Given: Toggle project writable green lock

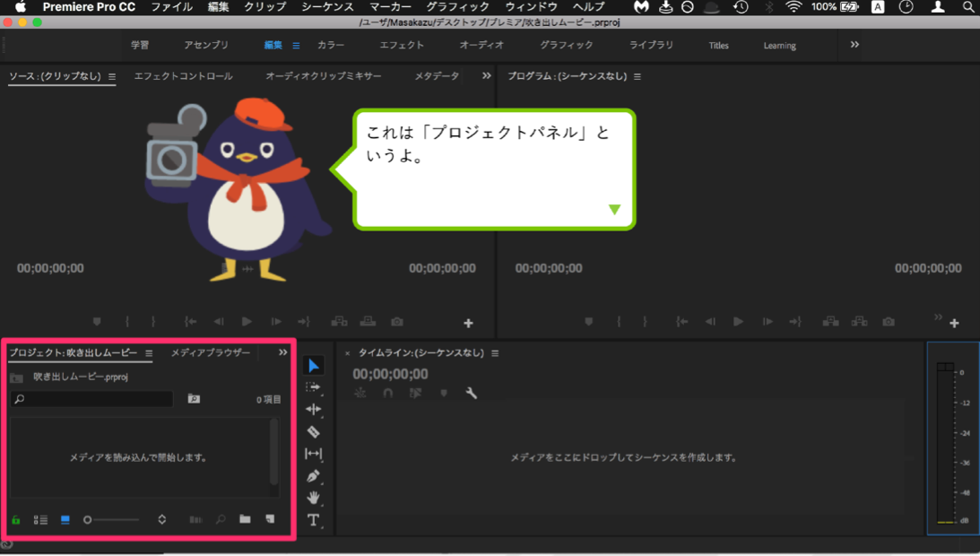Looking at the screenshot, I should [15, 520].
